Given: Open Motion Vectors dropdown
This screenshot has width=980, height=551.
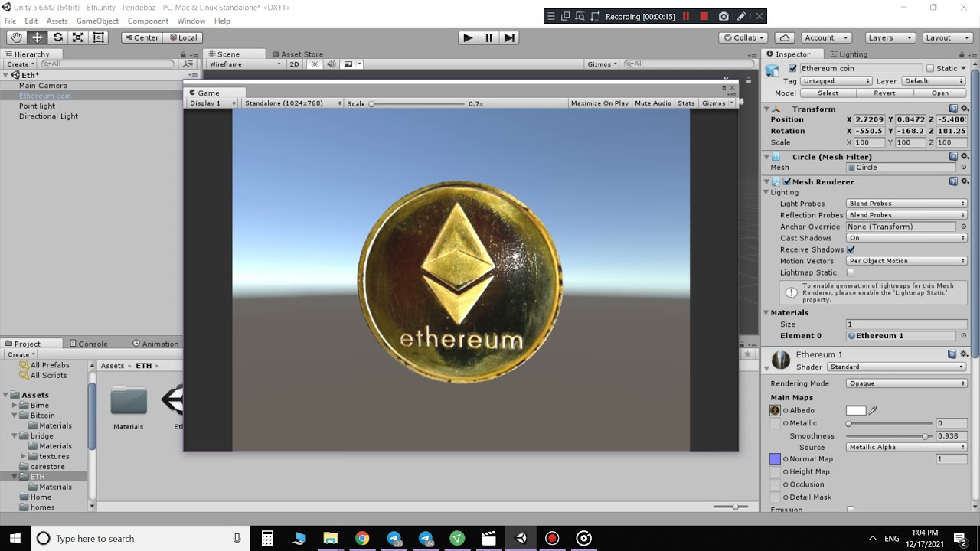Looking at the screenshot, I should [x=906, y=261].
